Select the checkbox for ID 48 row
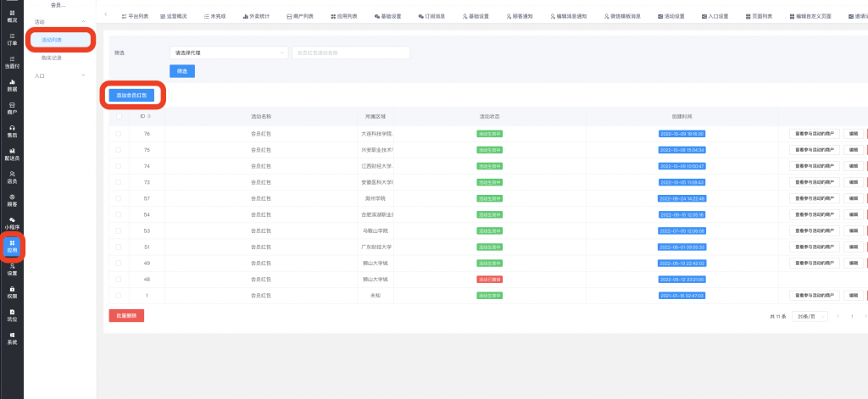The width and height of the screenshot is (868, 399). [x=118, y=279]
